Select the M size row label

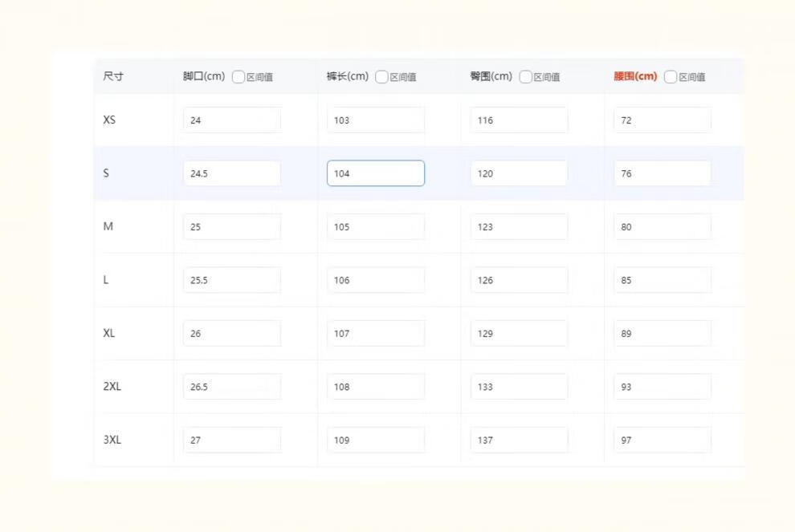point(108,226)
